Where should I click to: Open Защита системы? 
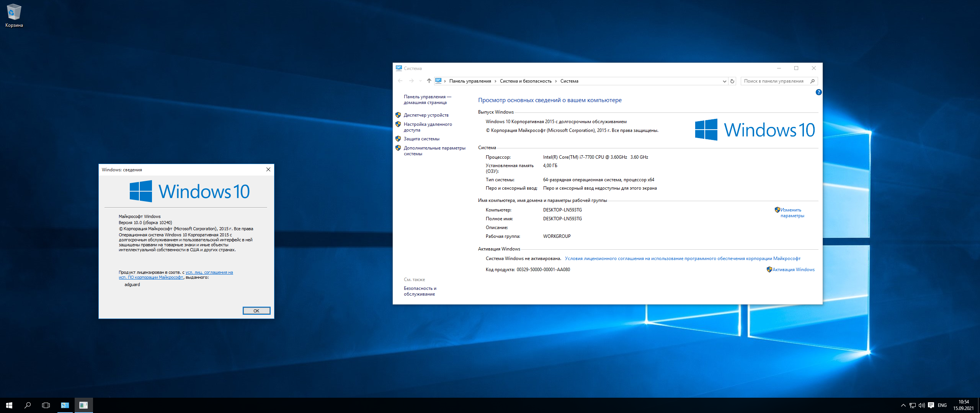pyautogui.click(x=421, y=139)
